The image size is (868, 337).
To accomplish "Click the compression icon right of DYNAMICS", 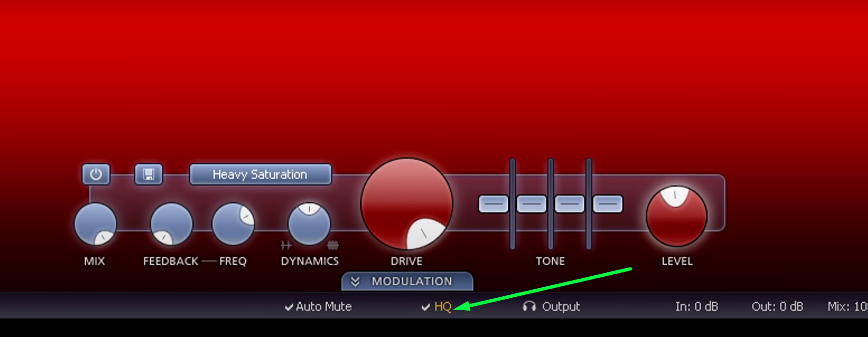I will tap(332, 246).
